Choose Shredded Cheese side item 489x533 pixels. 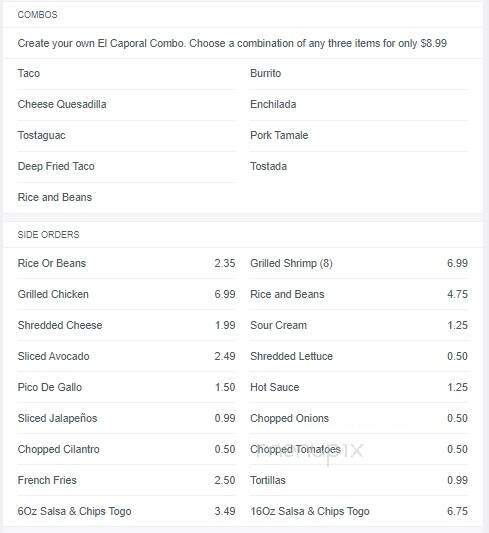click(x=126, y=325)
